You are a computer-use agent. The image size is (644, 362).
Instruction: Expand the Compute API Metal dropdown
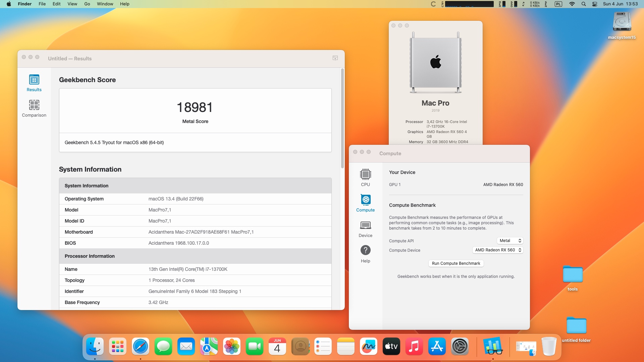click(510, 241)
